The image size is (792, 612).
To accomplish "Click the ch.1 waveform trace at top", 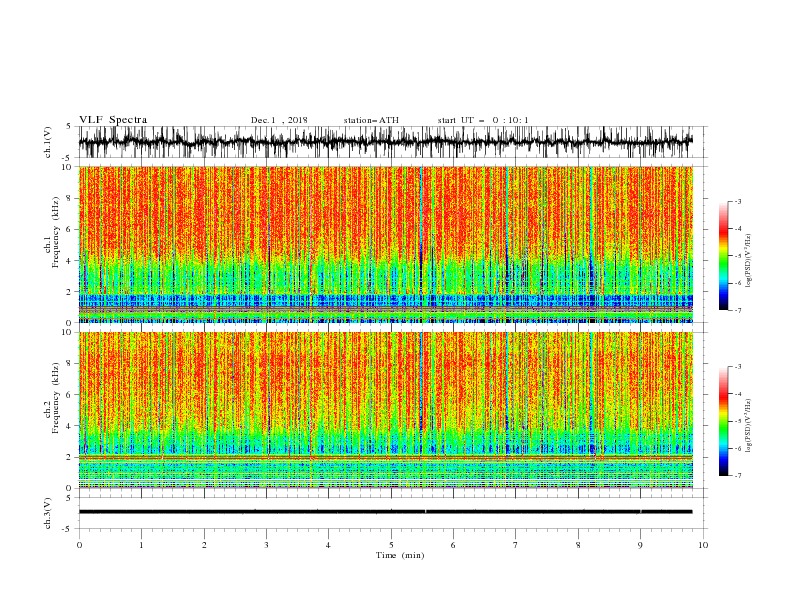I will coord(385,142).
